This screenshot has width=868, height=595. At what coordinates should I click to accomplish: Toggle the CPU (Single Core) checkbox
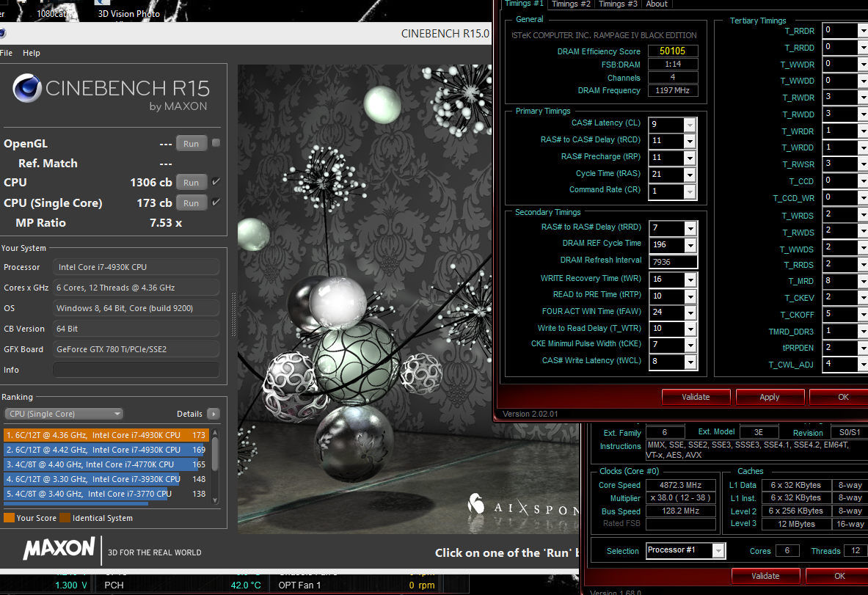point(216,202)
